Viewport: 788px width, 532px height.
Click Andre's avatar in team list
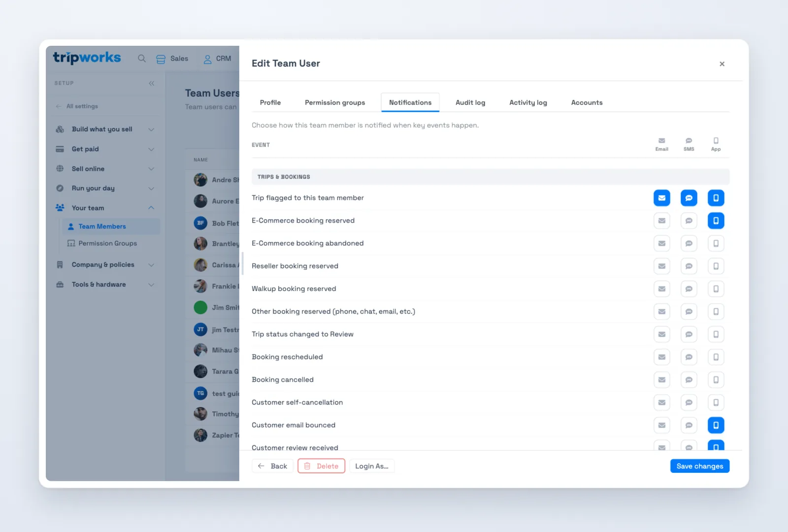pos(200,180)
